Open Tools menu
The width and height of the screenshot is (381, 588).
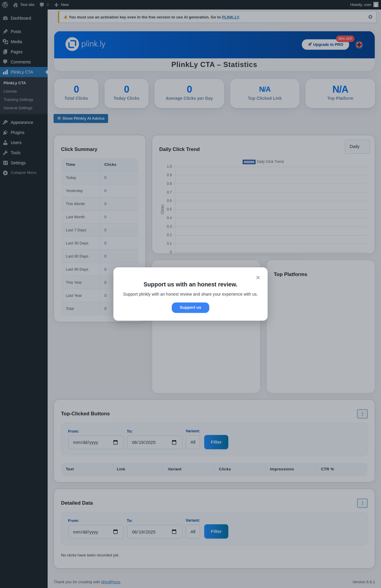(24, 153)
